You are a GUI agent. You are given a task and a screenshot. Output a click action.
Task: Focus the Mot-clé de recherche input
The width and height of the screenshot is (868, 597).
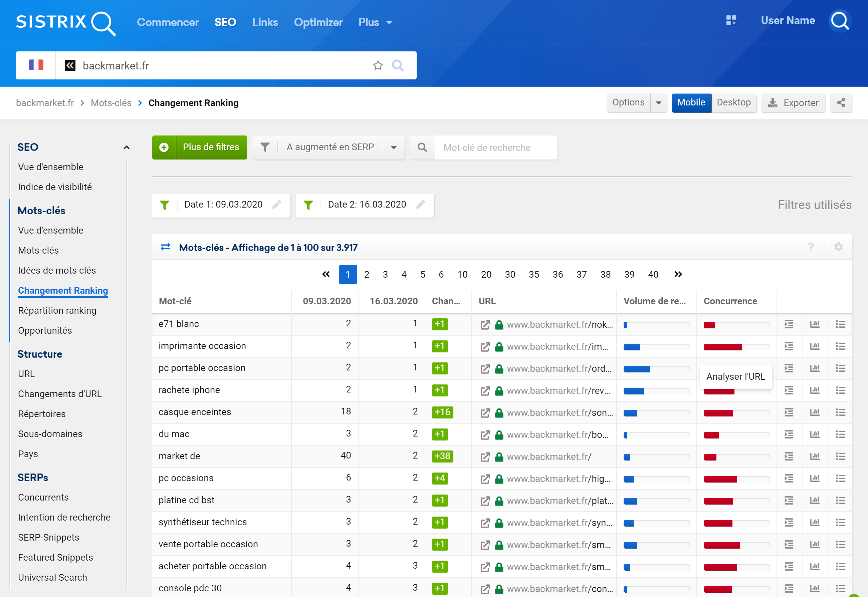(x=496, y=147)
